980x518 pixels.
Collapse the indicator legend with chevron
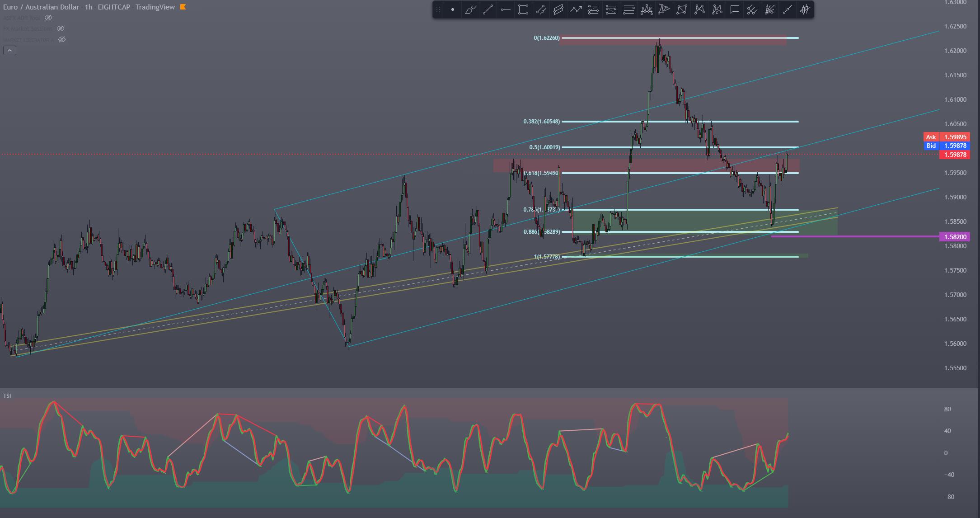[x=9, y=50]
